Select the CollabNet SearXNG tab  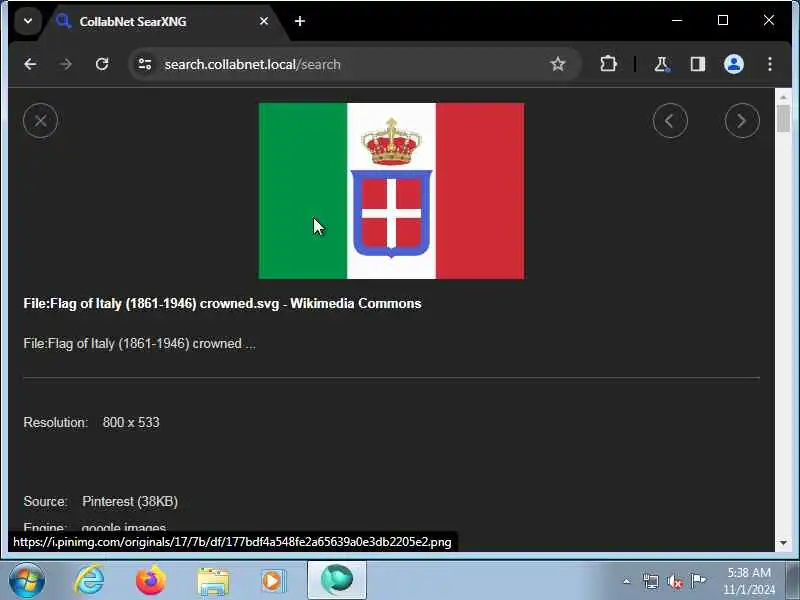pyautogui.click(x=163, y=21)
